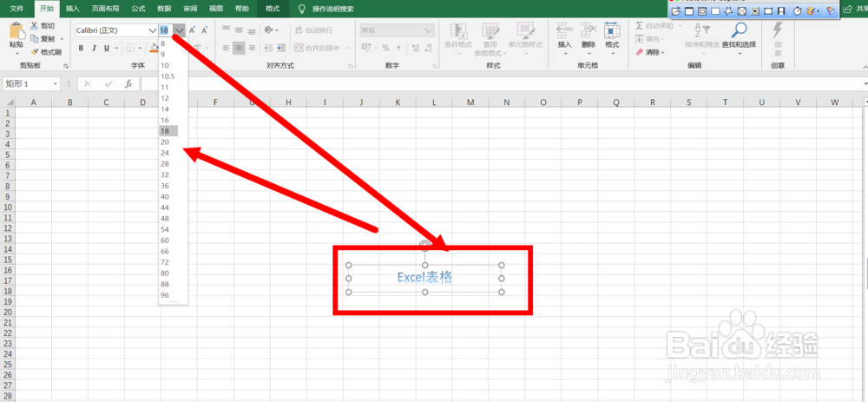Viewport: 868px width, 402px height.
Task: Toggle Middle Align
Action: (239, 30)
